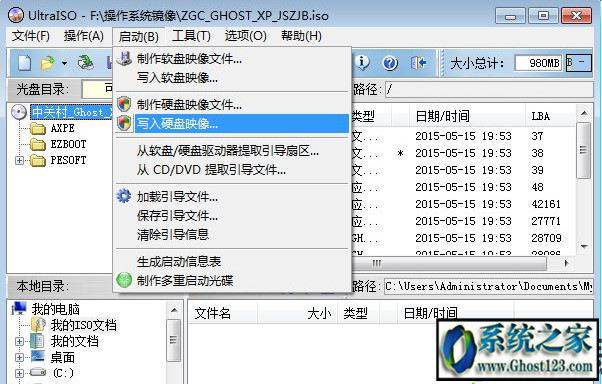The height and width of the screenshot is (384, 602).
Task: Open the 文件(F) menu
Action: pyautogui.click(x=31, y=36)
